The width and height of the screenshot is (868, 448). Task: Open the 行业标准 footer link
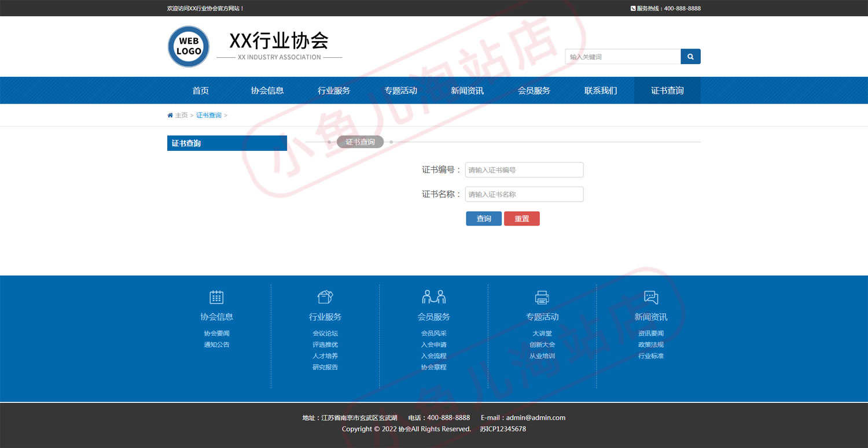tap(651, 356)
